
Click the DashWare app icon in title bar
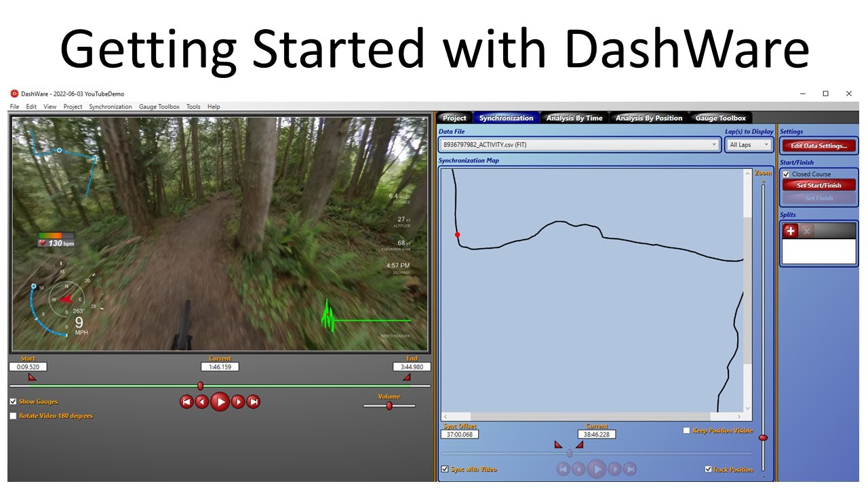[14, 94]
